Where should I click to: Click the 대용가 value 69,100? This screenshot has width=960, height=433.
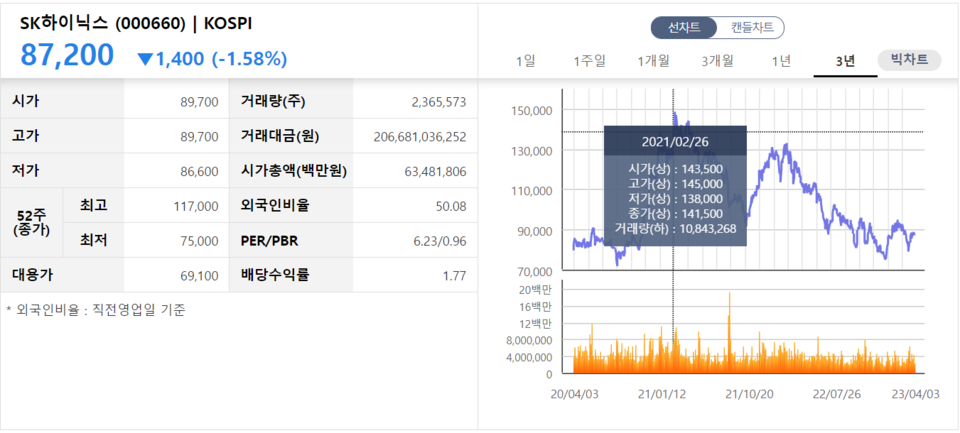click(199, 276)
